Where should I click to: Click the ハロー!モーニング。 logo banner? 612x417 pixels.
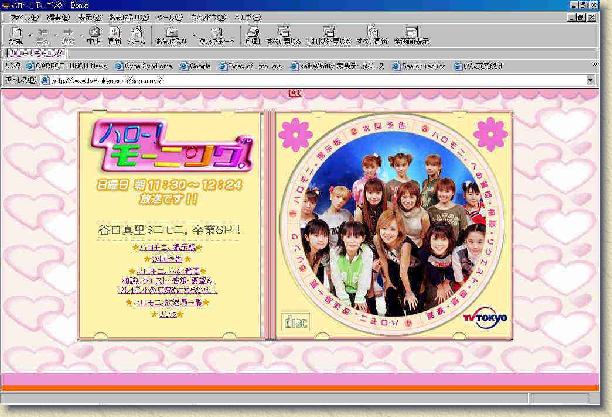click(x=172, y=146)
